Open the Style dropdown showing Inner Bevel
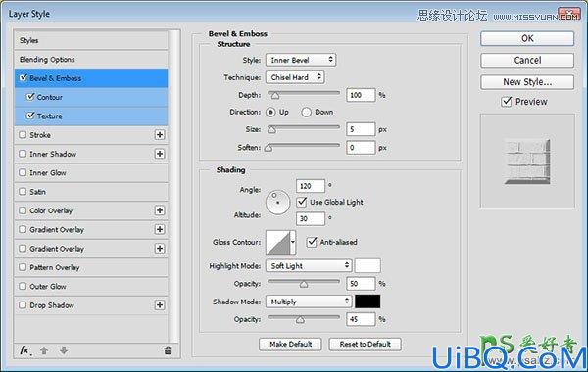The height and width of the screenshot is (372, 588). coord(301,60)
